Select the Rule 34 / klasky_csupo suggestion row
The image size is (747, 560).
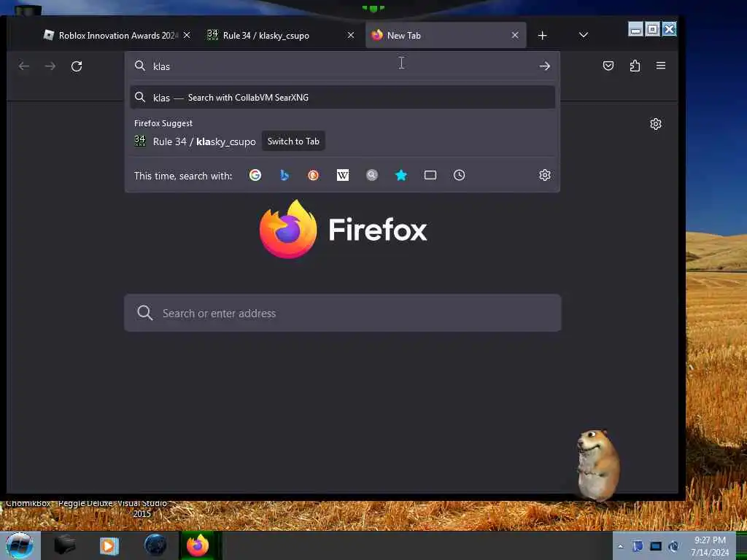click(x=343, y=141)
